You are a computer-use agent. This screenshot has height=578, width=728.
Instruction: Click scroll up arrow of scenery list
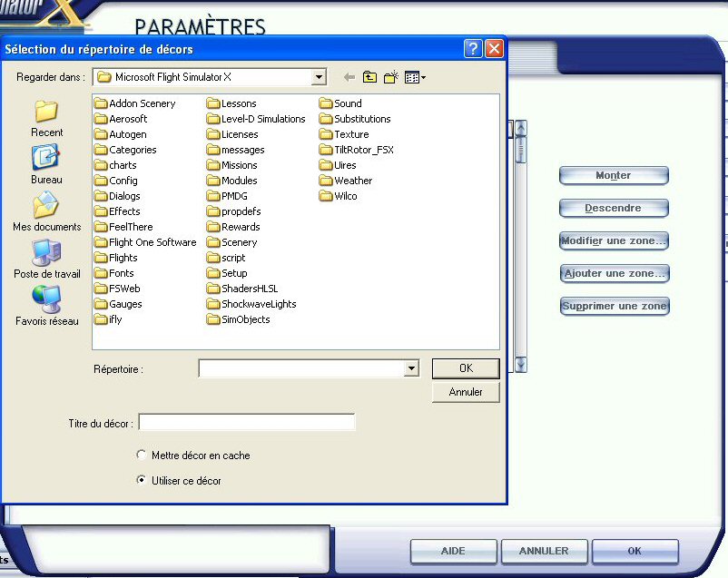521,128
